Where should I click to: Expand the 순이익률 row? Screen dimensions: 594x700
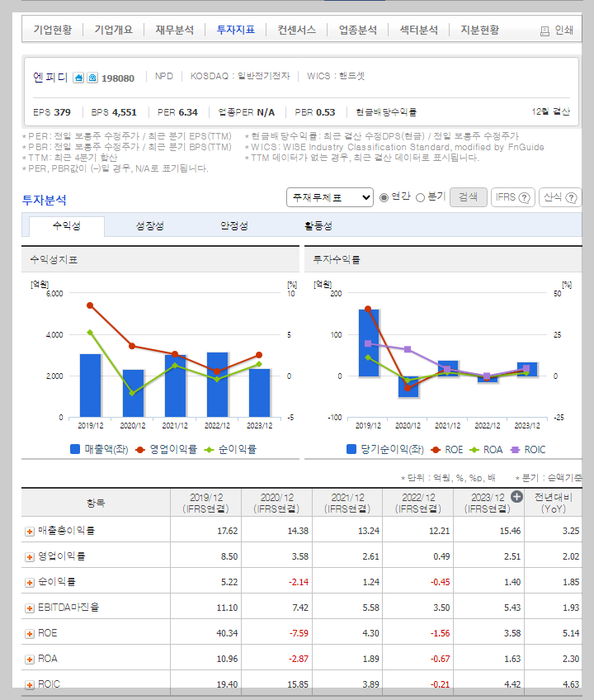click(30, 583)
